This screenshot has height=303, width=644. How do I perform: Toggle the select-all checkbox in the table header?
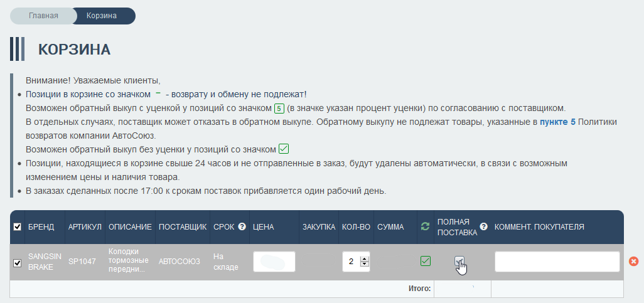pos(17,227)
